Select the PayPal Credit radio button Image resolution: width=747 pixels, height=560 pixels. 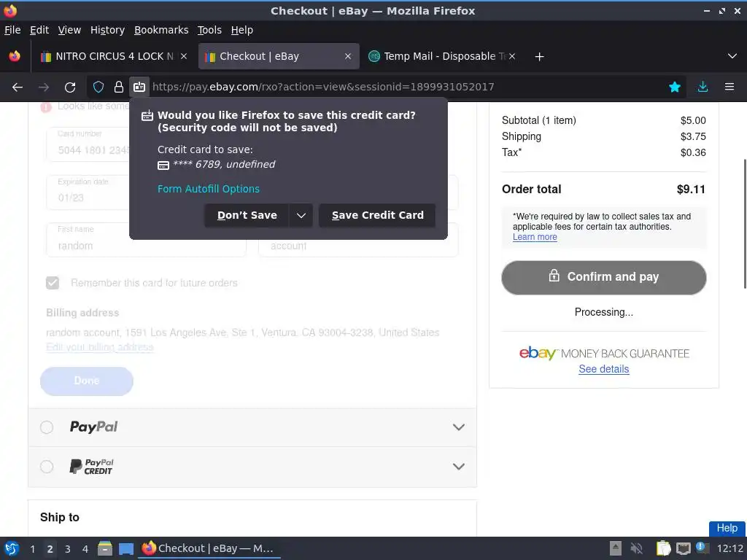tap(47, 466)
